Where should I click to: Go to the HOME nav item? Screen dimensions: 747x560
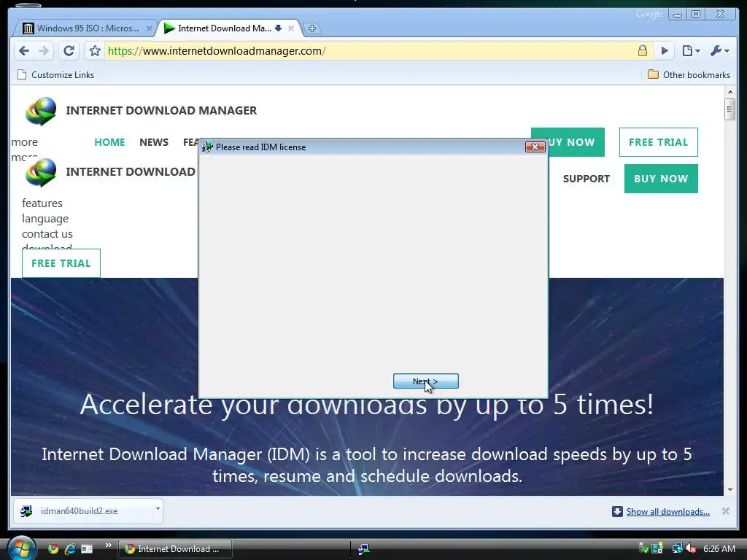coord(109,142)
